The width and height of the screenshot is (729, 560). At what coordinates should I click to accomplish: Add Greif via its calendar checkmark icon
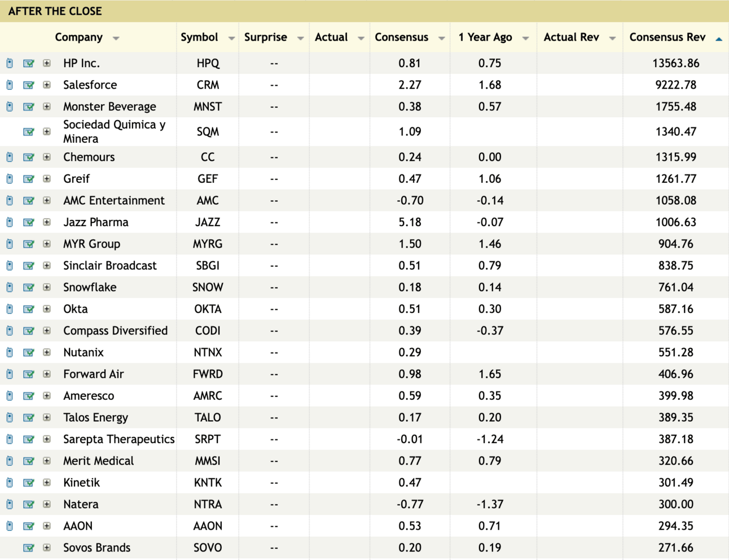[29, 179]
